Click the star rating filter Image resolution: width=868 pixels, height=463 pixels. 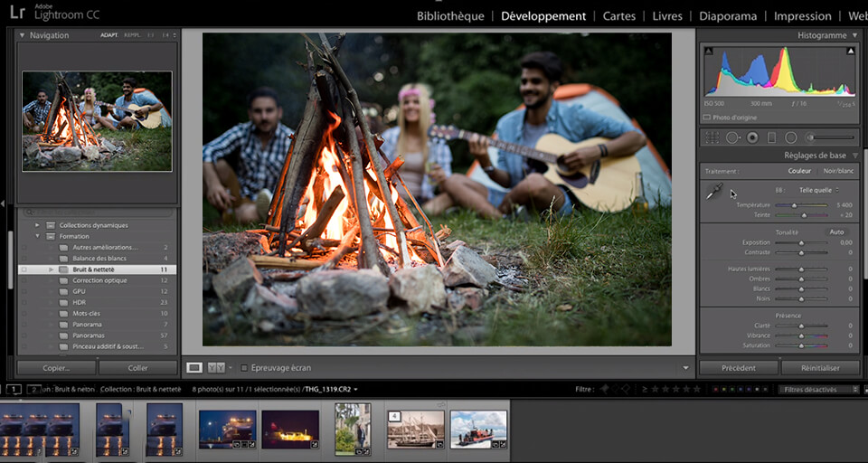coord(676,390)
